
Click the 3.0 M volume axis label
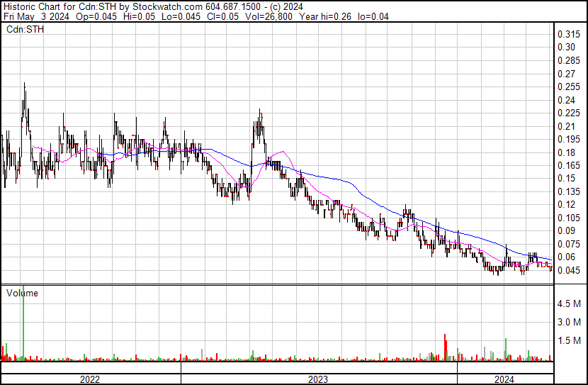pos(569,322)
